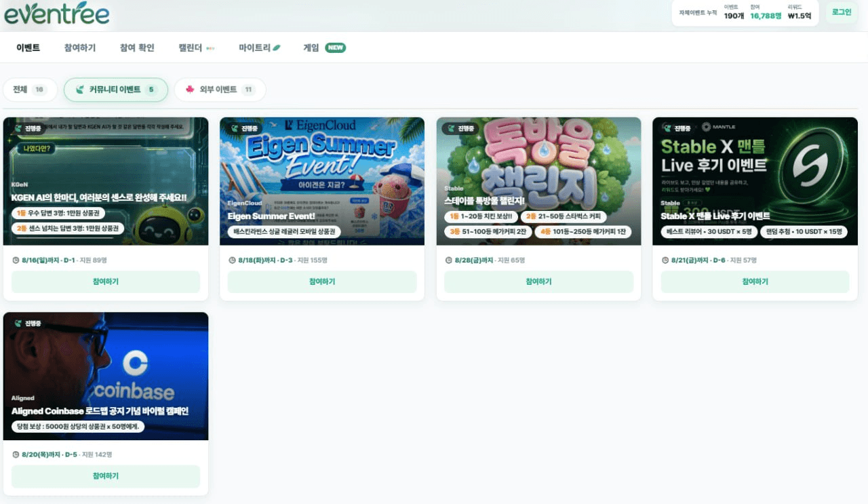Screen dimensions: 868x504
Task: Click the '1등 1~20등 치킨 보상!!' chip
Action: (x=481, y=216)
